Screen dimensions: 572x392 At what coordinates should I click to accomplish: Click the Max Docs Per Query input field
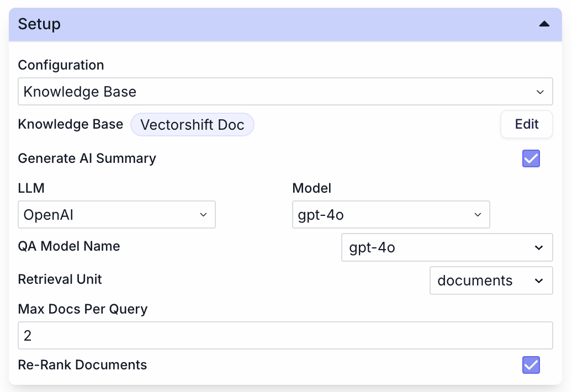(285, 335)
